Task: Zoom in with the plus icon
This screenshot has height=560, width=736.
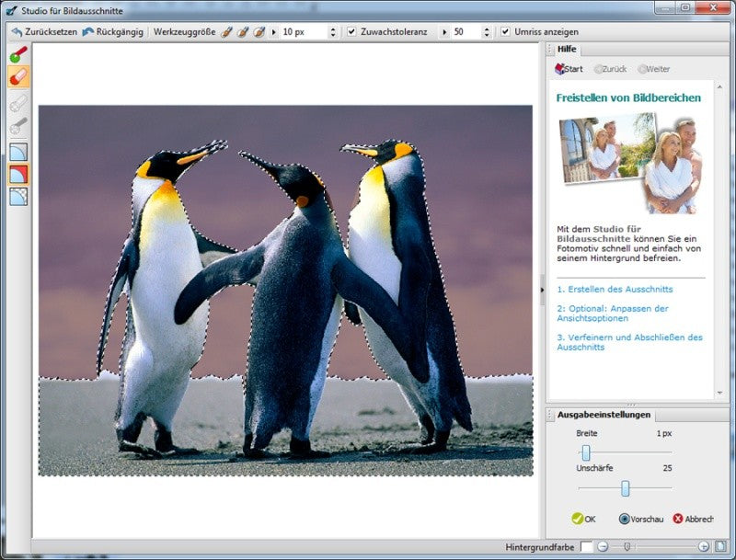Action: click(703, 546)
